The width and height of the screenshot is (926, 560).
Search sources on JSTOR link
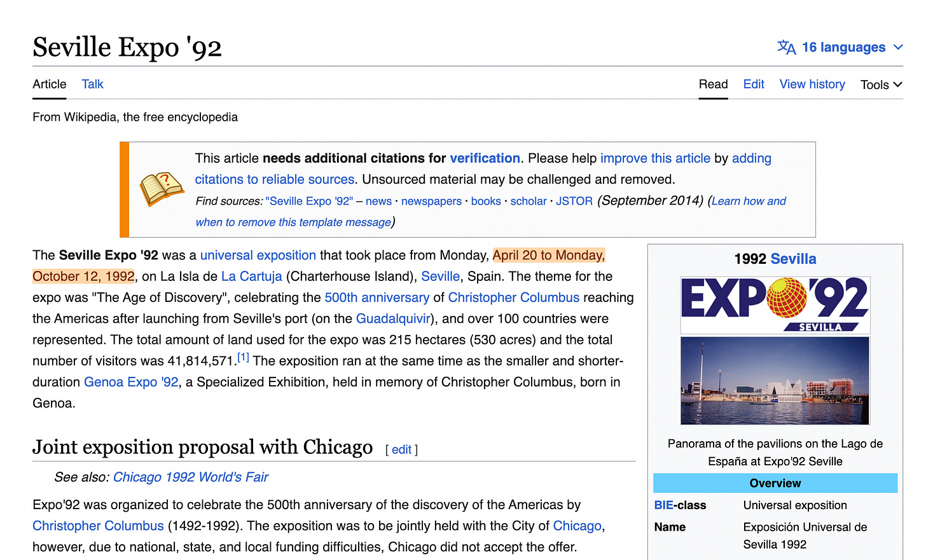[x=574, y=201]
